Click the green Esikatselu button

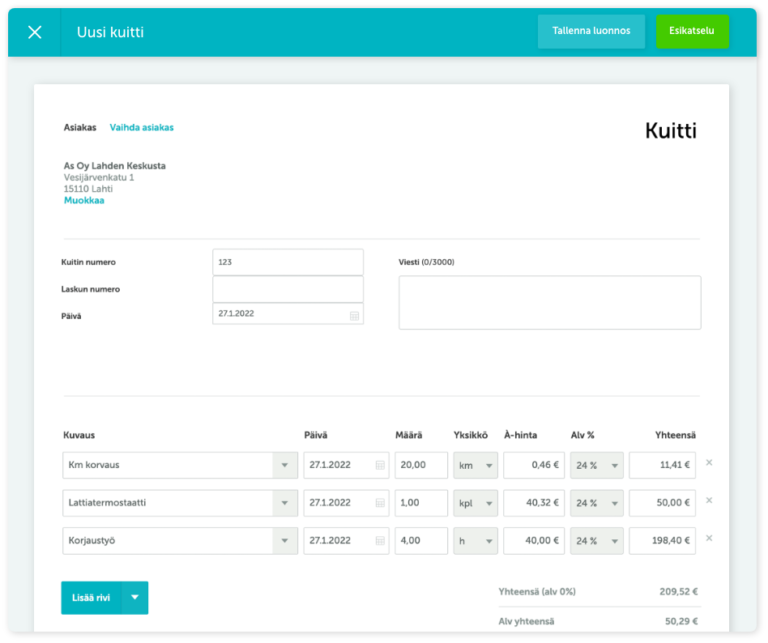click(692, 31)
